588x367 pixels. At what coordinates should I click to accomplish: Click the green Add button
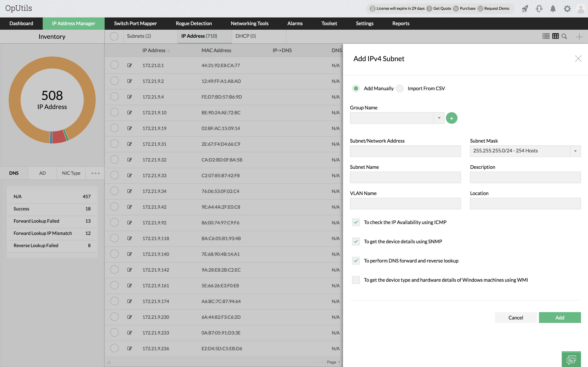coord(560,318)
